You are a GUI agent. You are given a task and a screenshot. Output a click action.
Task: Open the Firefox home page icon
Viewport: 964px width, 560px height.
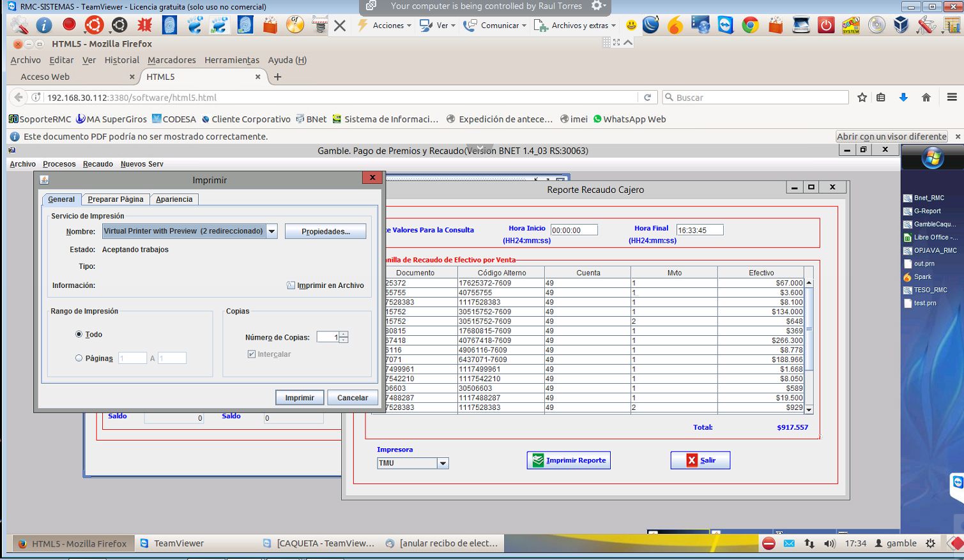[x=926, y=98]
